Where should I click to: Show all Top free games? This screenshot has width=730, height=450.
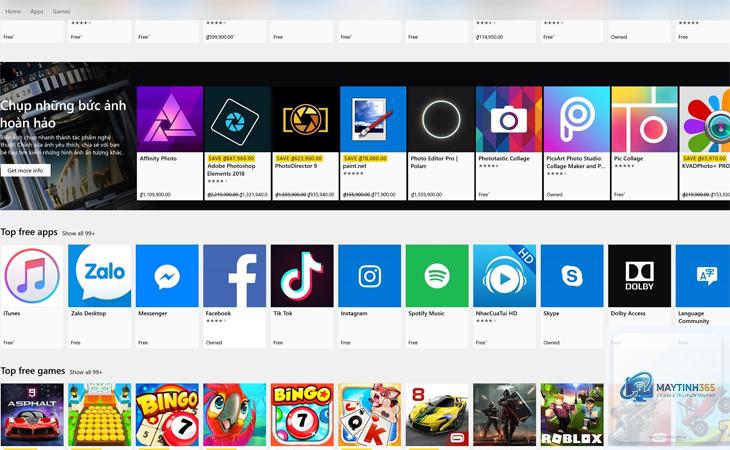[x=86, y=372]
